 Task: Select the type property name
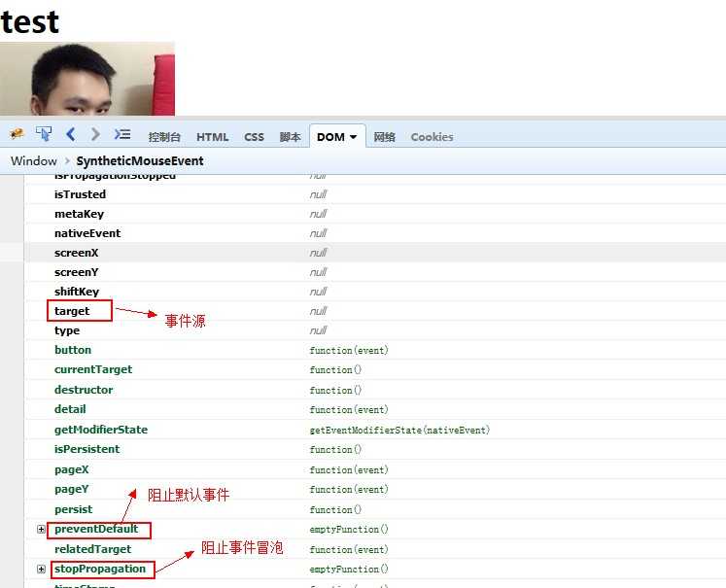(67, 330)
